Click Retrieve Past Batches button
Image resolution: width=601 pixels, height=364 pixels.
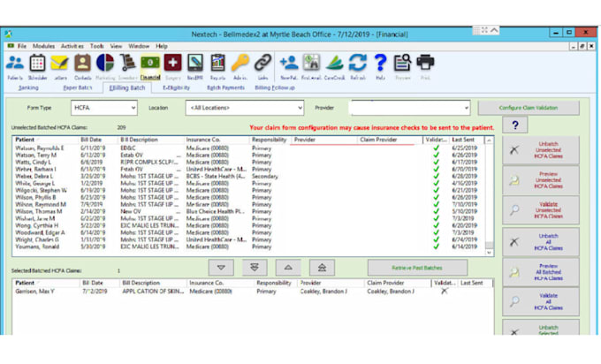pyautogui.click(x=417, y=268)
